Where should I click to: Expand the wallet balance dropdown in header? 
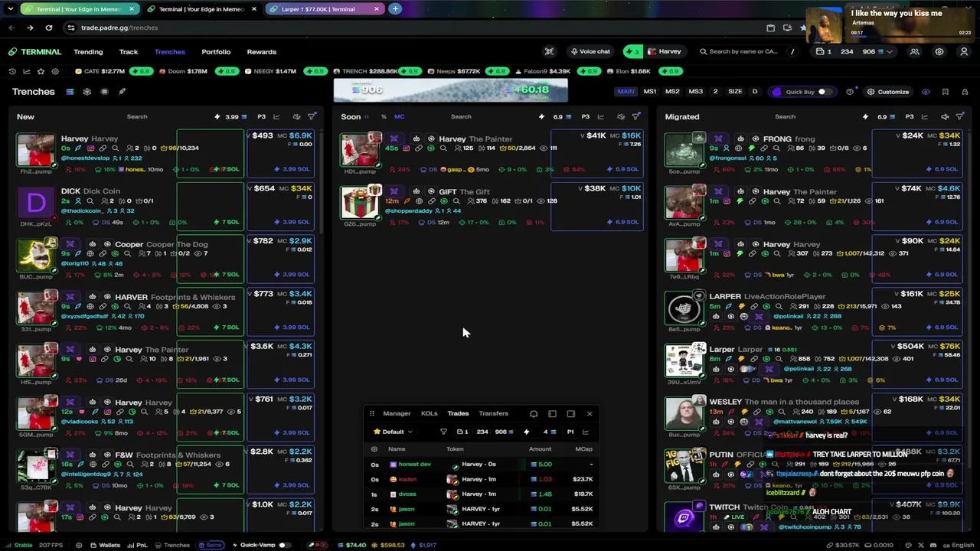(890, 52)
